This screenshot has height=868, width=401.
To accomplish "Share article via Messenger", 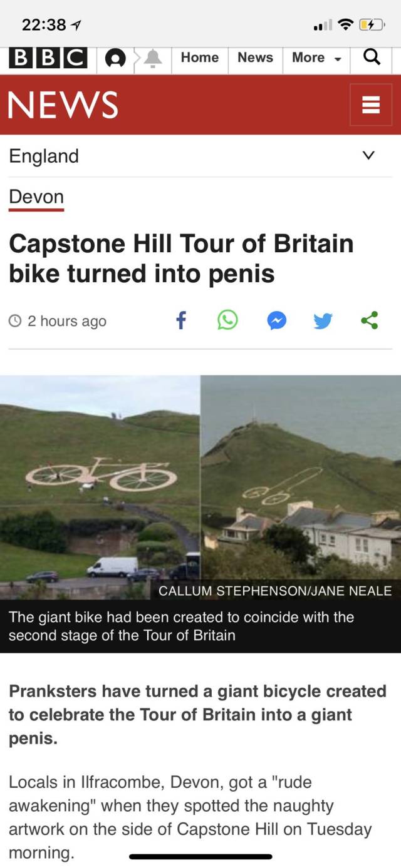I will click(276, 321).
